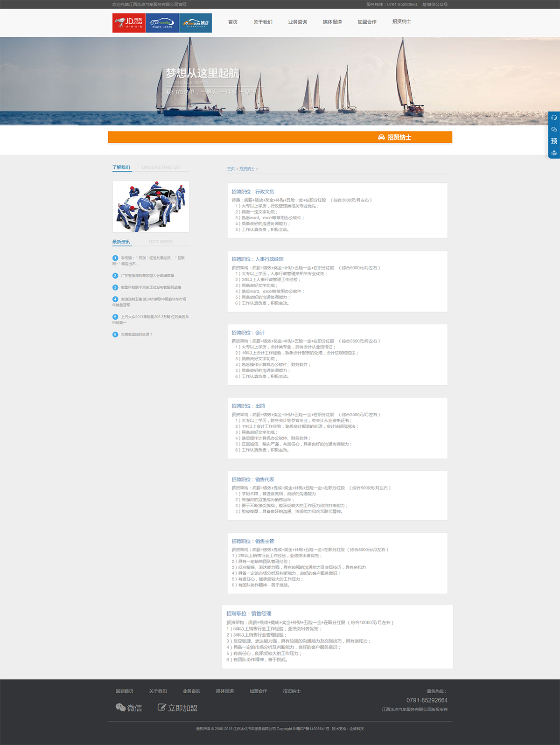Open the 业务咨询 navigation menu item
This screenshot has height=745, width=560.
coord(297,22)
